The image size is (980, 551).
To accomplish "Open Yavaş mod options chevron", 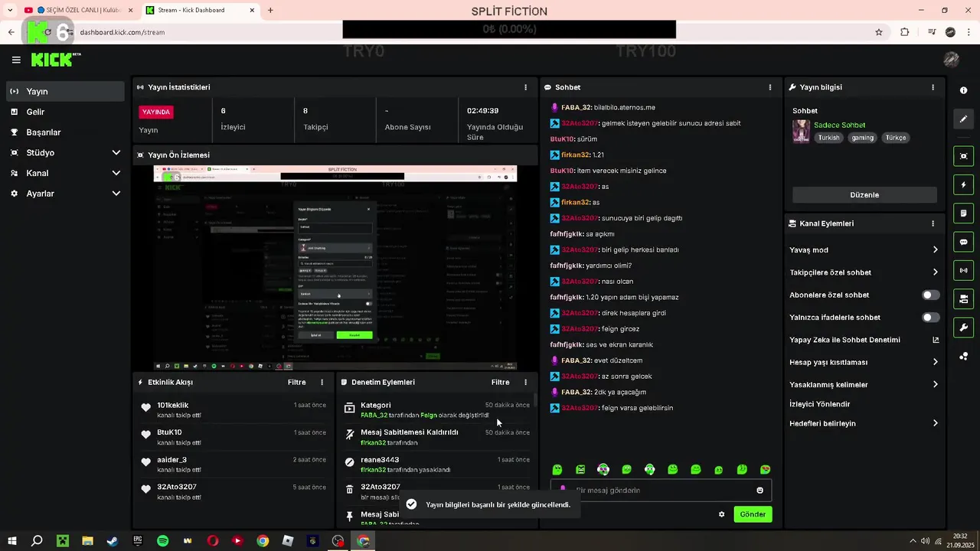I will point(935,249).
